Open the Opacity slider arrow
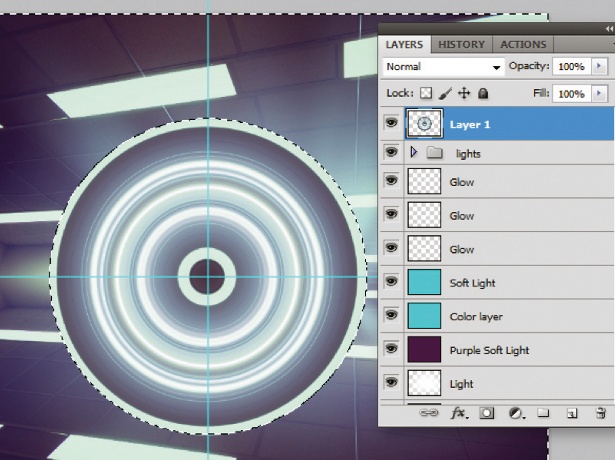Screen dimensions: 615x460 599,66
